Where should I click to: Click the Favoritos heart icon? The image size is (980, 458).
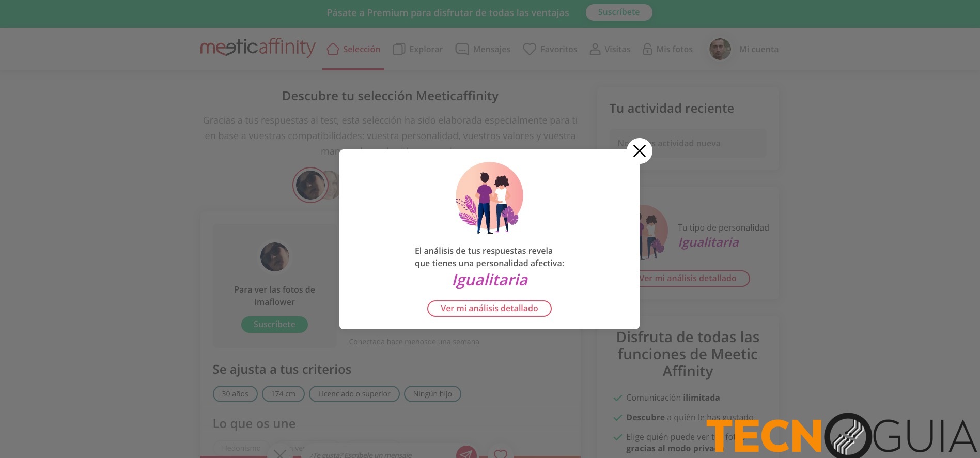tap(530, 49)
